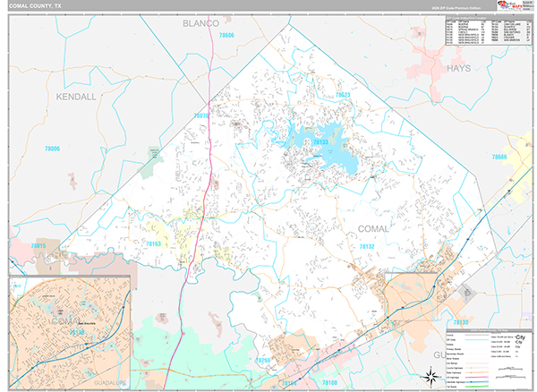Screen dimensions: 537x392
Task: Click the HAYS county name label
Action: [458, 66]
